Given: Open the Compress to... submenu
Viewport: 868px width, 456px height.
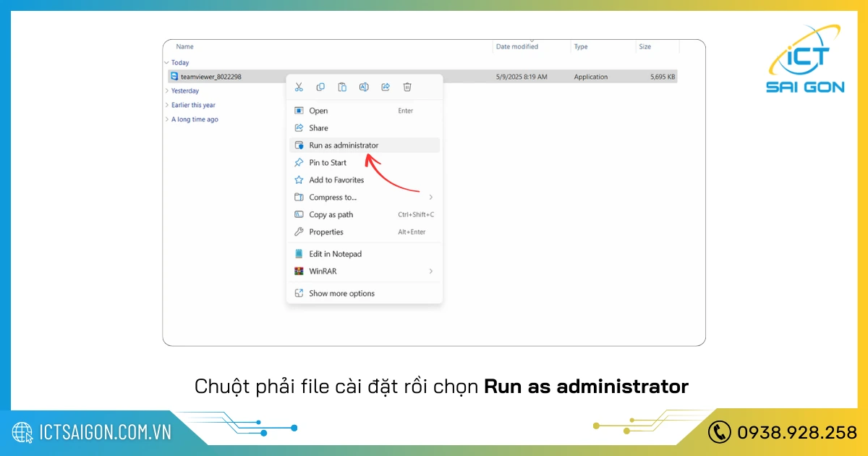Looking at the screenshot, I should click(x=365, y=198).
